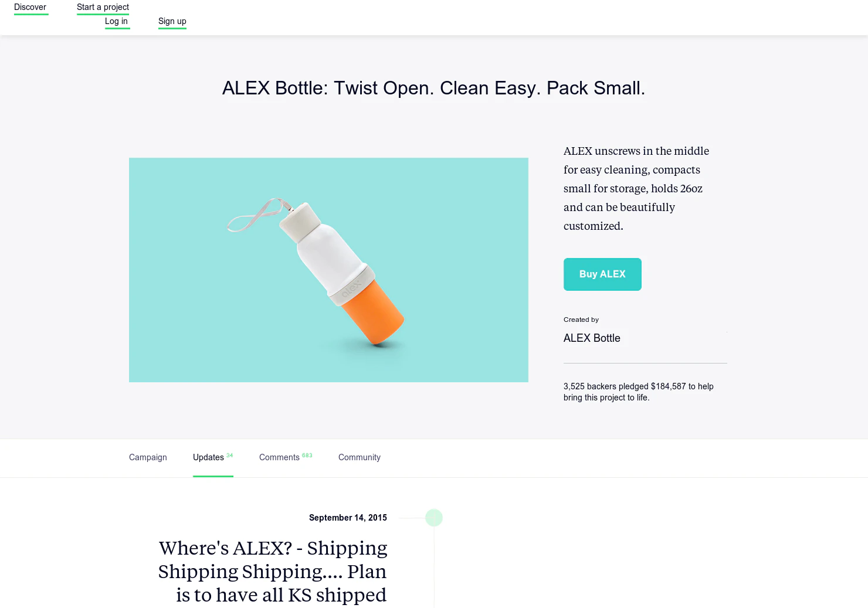The width and height of the screenshot is (868, 608).
Task: Click the green timeline marker circle
Action: [434, 518]
